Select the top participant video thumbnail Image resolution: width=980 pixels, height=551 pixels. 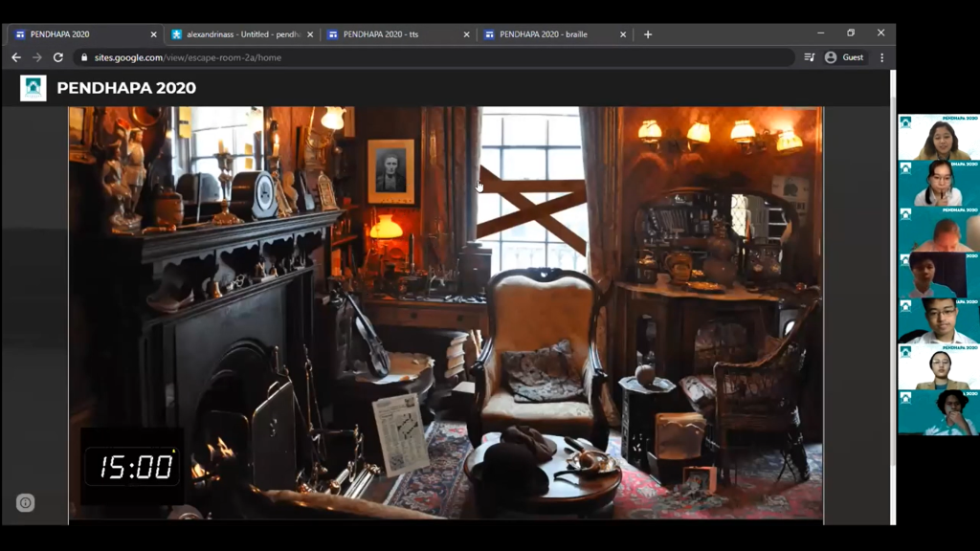pos(938,138)
